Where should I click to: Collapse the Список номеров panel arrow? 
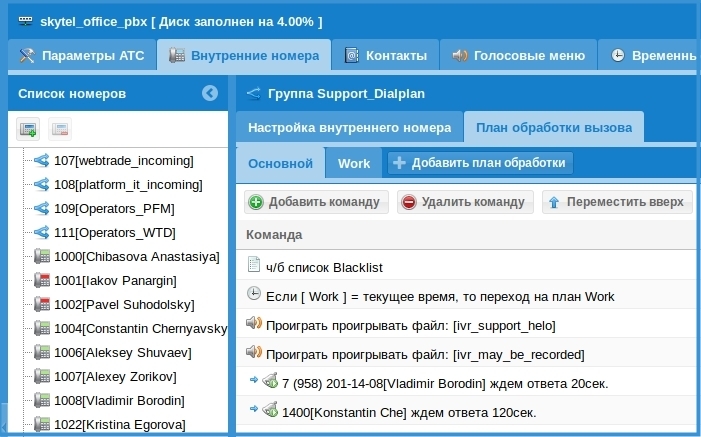click(209, 93)
